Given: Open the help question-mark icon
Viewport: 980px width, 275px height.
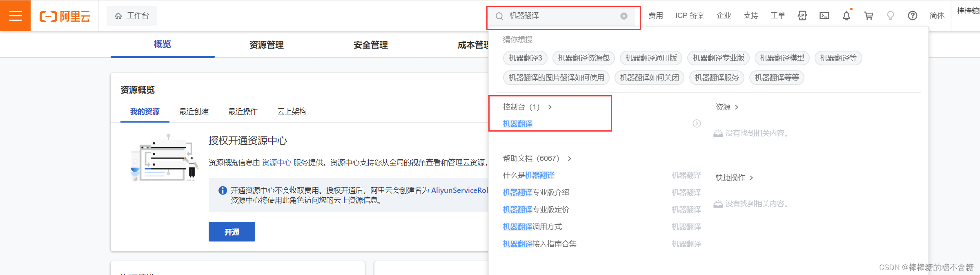Looking at the screenshot, I should click(913, 16).
